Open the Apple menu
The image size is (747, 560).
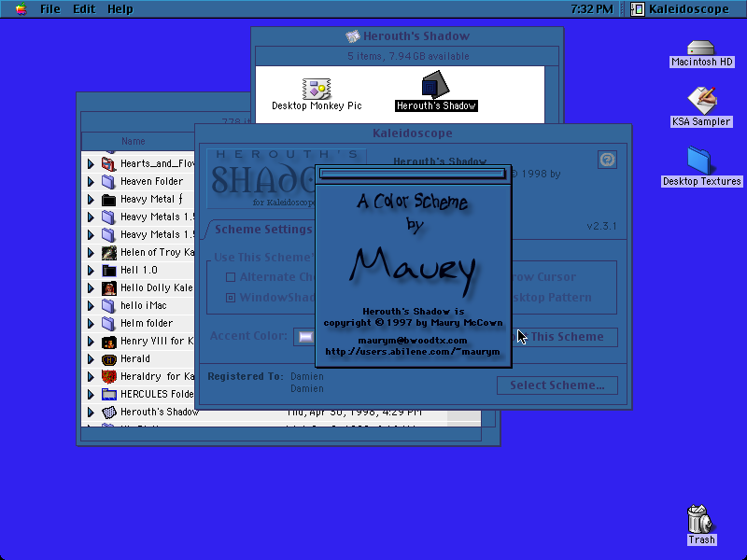[x=21, y=9]
